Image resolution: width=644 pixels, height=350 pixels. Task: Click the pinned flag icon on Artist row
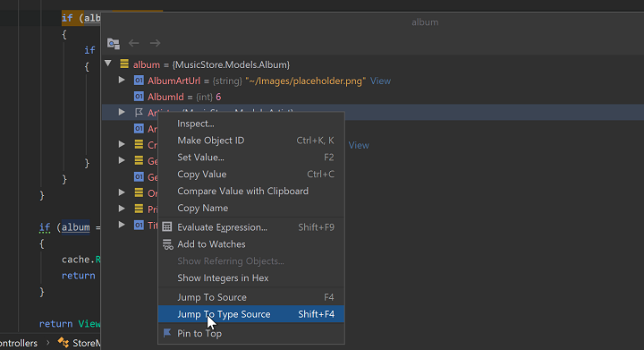tap(139, 112)
